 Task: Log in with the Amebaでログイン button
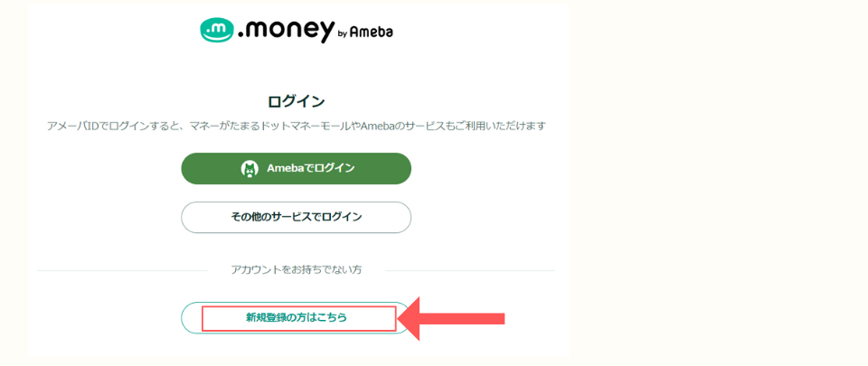(x=297, y=169)
